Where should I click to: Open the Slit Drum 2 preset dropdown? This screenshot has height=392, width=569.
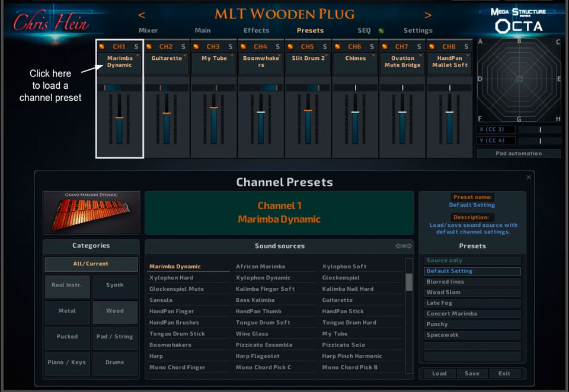[x=308, y=63]
